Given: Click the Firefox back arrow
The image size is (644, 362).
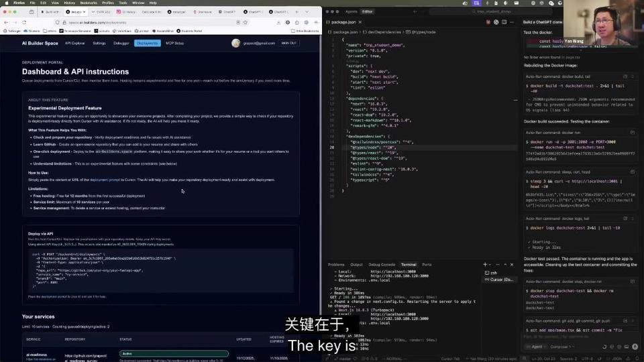Looking at the screenshot, I should [x=6, y=22].
